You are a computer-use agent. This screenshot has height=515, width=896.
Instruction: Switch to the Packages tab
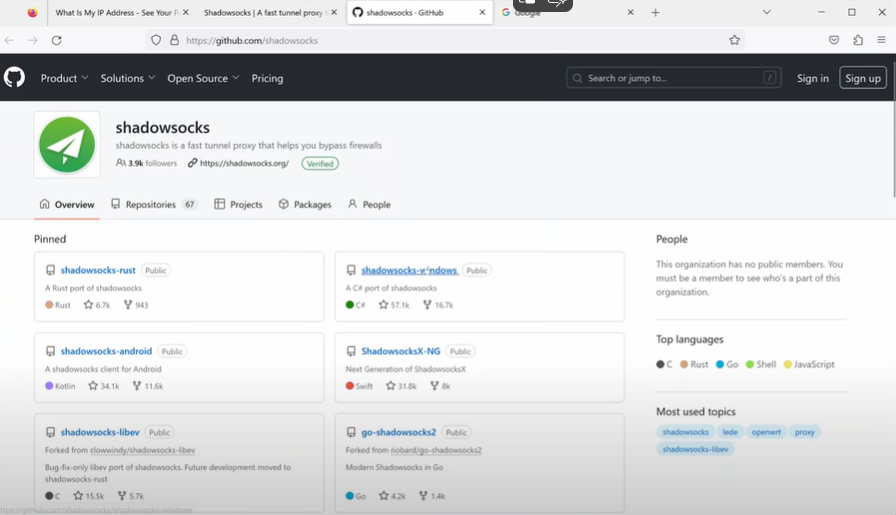pos(305,204)
